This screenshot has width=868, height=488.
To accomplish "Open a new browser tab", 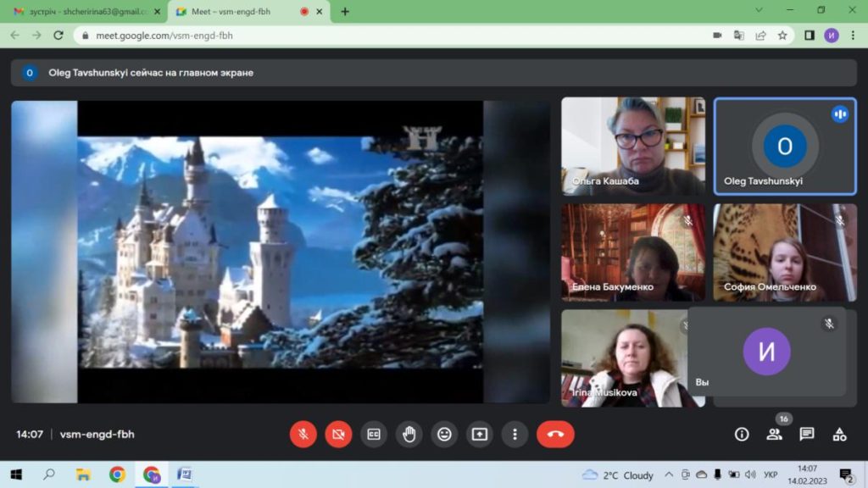I will point(345,12).
